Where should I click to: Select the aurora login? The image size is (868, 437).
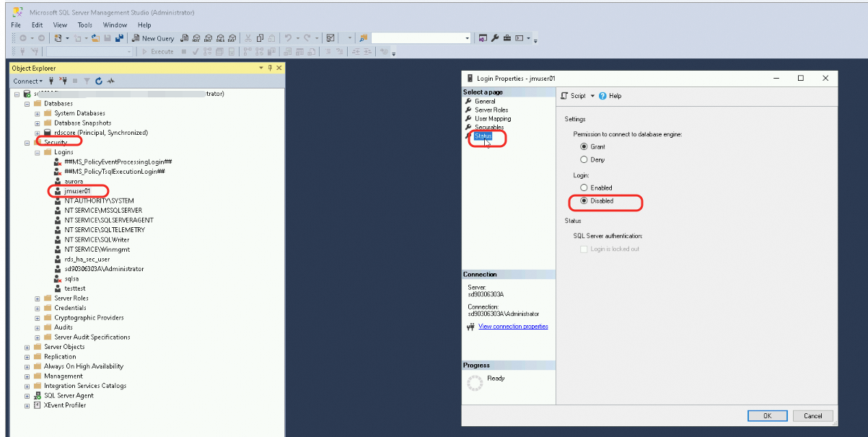tap(74, 182)
